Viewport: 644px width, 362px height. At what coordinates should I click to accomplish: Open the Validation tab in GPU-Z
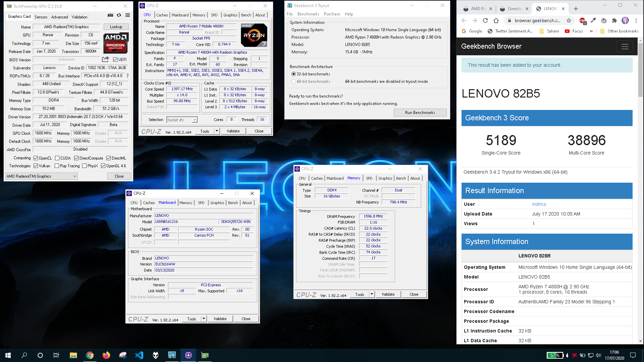click(x=79, y=17)
